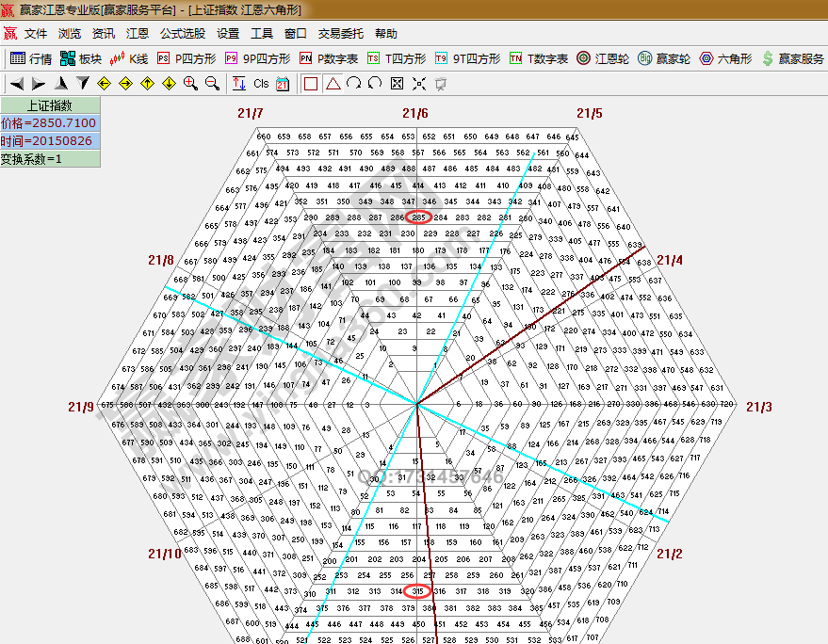The image size is (828, 644).
Task: Select the 工具 menu
Action: point(262,32)
